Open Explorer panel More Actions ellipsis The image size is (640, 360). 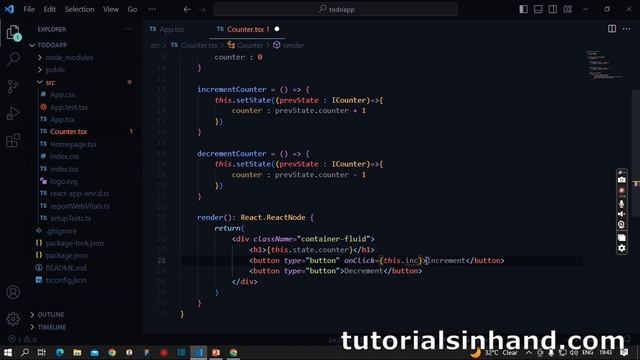point(128,29)
